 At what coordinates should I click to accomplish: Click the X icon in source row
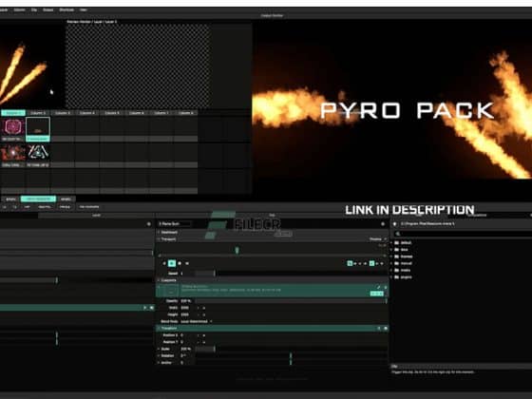(x=385, y=287)
